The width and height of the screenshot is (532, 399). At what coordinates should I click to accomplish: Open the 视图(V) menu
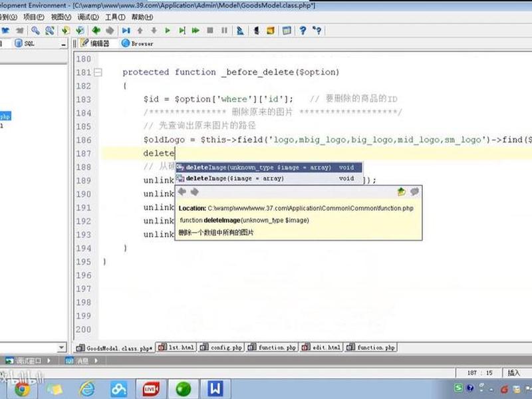coord(61,17)
